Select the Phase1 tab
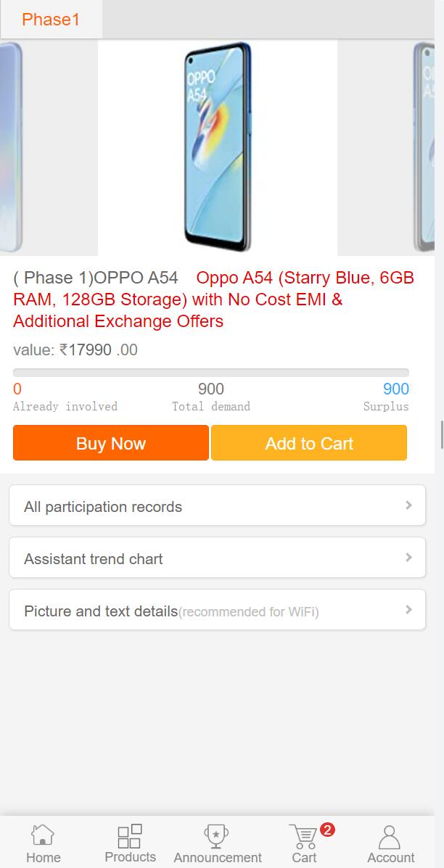444x868 pixels. [51, 20]
